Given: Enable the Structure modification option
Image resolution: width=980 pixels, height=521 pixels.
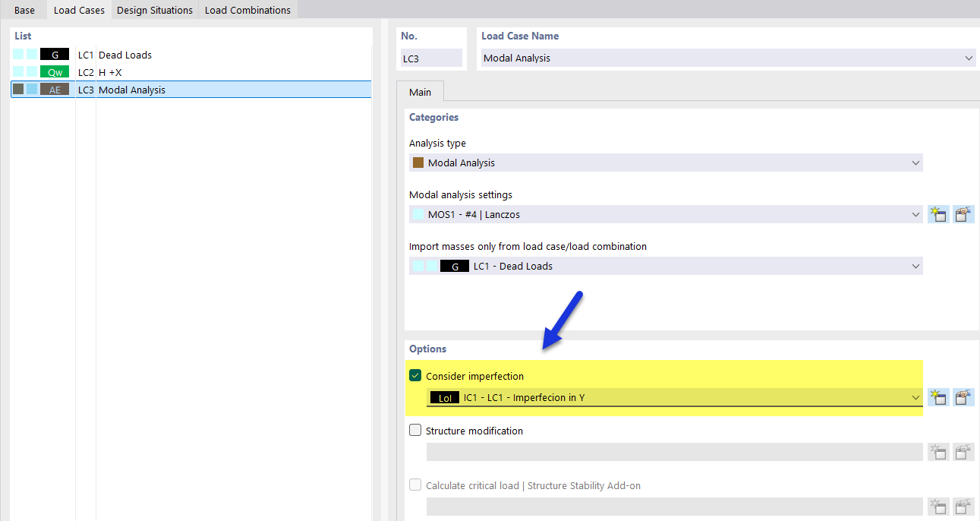Looking at the screenshot, I should (415, 429).
